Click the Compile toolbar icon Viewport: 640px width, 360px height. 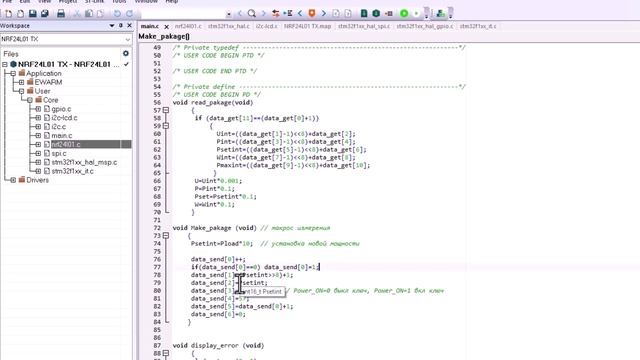click(x=364, y=13)
